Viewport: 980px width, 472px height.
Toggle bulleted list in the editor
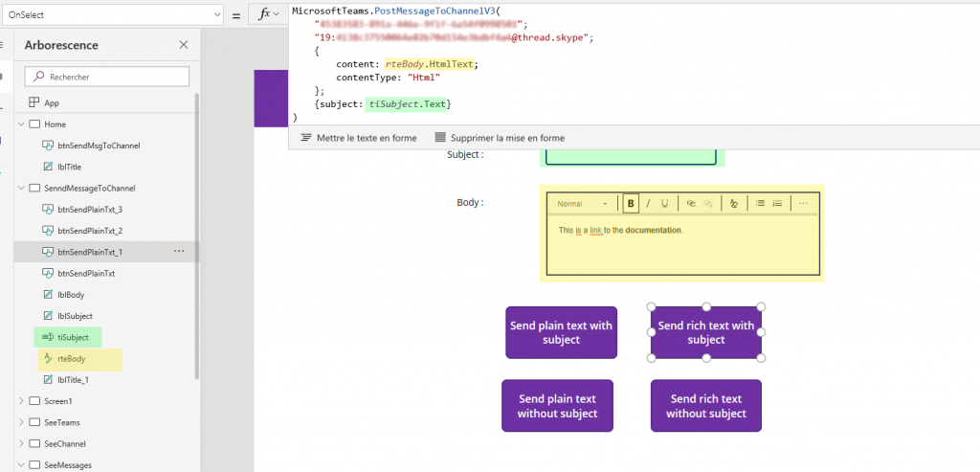tap(761, 203)
